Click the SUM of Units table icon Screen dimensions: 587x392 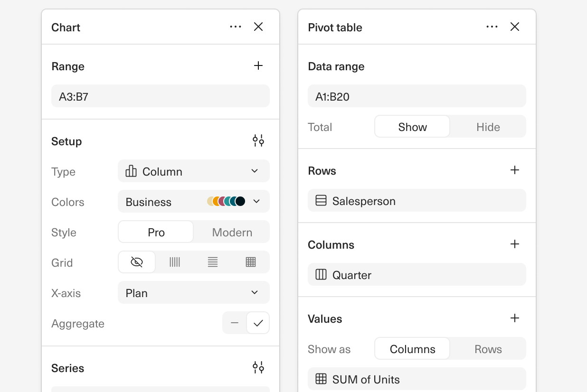321,379
